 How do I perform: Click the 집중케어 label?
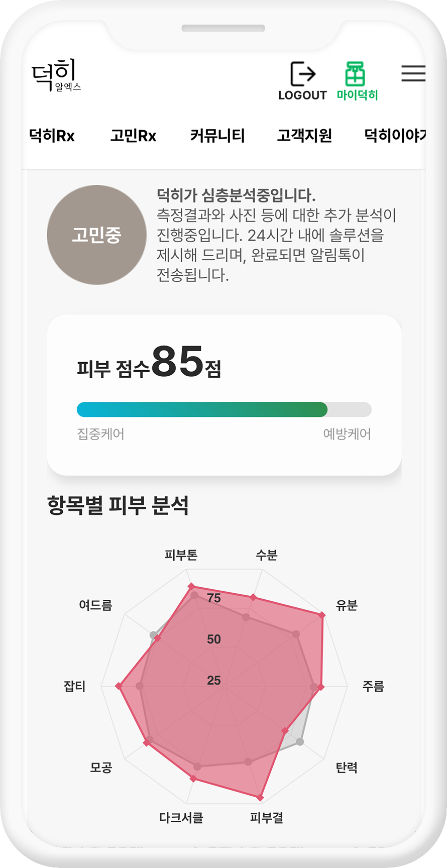coord(100,434)
